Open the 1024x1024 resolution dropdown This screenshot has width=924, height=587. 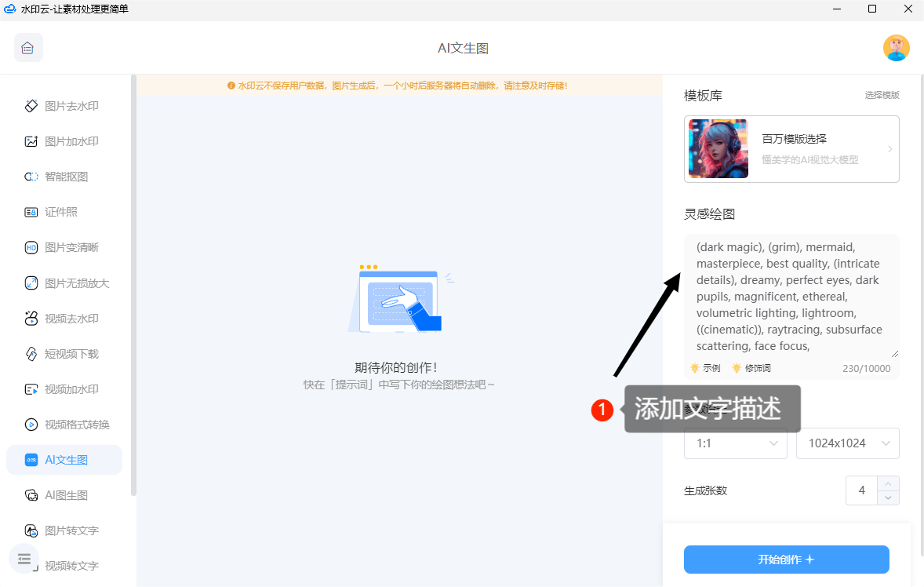847,443
